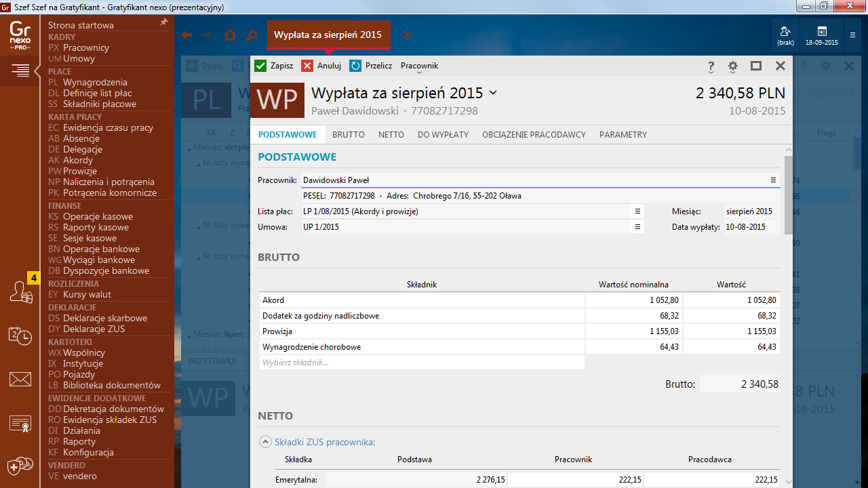Viewport: 868px width, 488px height.
Task: Open the help question mark in the dialog
Action: [x=710, y=66]
